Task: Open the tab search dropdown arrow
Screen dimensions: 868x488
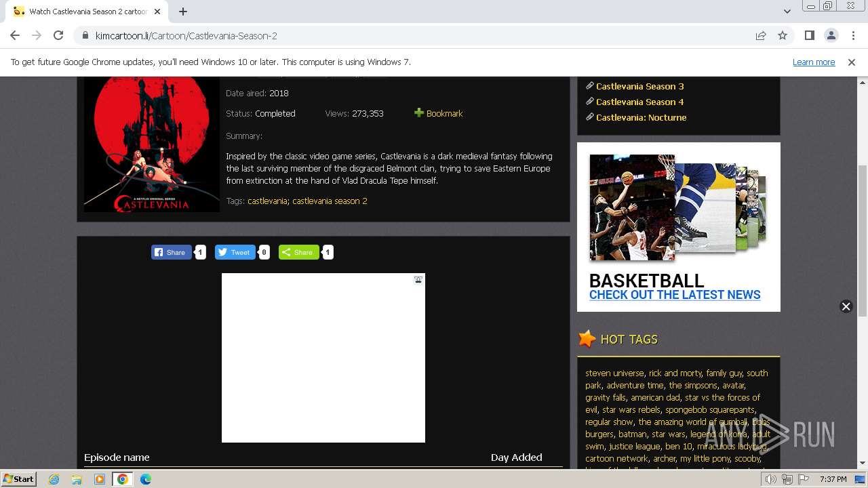Action: [x=787, y=12]
